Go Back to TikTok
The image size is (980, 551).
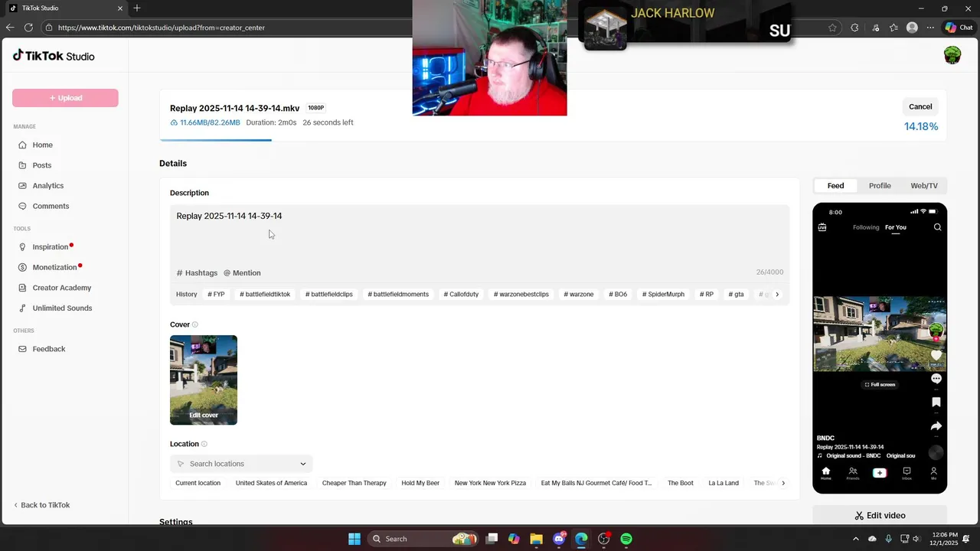tap(42, 505)
